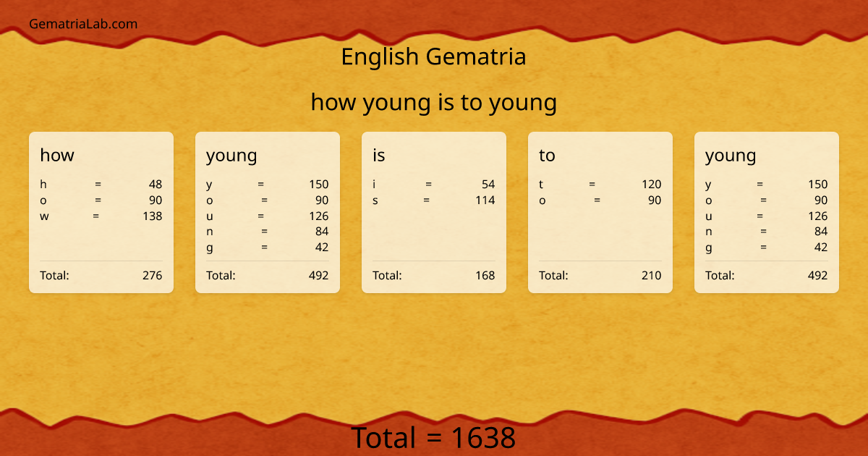
Task: Click the value 120 for letter t
Action: click(652, 184)
